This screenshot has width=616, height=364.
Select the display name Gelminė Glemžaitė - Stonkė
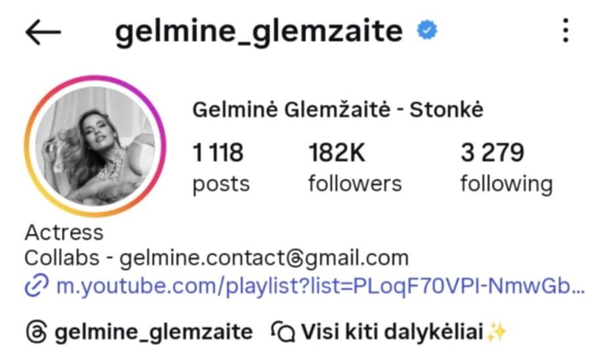point(337,110)
